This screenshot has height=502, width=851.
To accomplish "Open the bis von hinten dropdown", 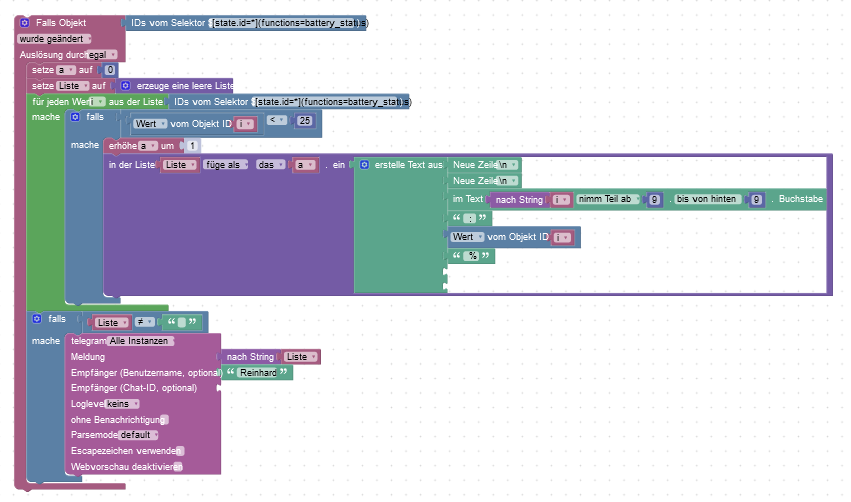I will [708, 199].
